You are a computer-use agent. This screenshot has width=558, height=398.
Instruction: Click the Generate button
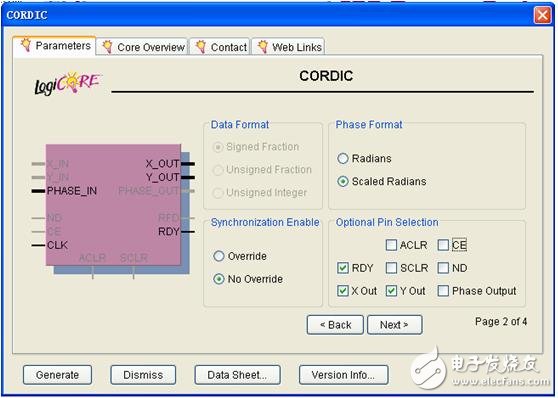coord(57,375)
